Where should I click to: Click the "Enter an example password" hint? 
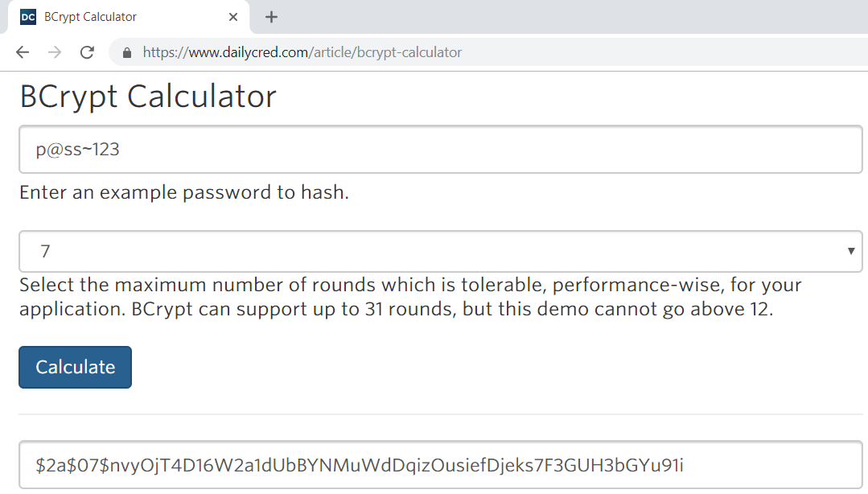(x=184, y=193)
